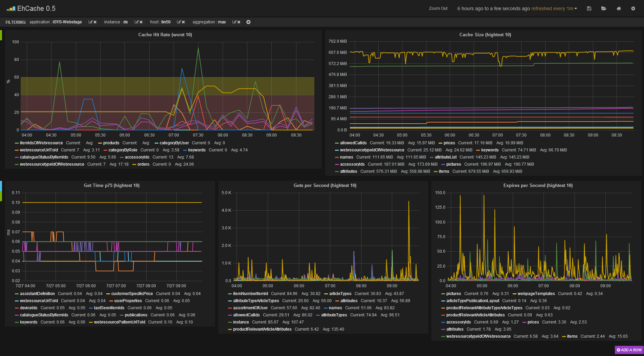644x356 pixels.
Task: Open the Get Time p75 panel title menu
Action: 112,185
